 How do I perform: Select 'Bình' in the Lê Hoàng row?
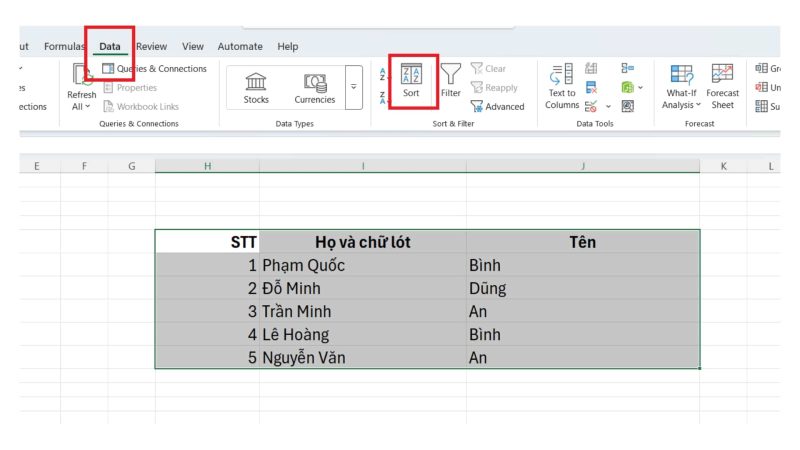(583, 334)
